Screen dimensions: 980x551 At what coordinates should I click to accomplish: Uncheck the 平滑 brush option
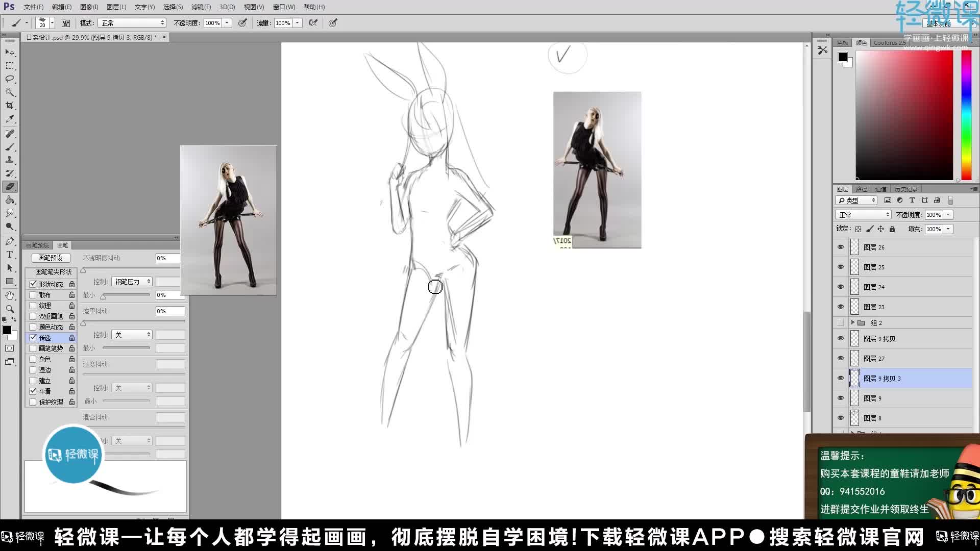tap(34, 391)
